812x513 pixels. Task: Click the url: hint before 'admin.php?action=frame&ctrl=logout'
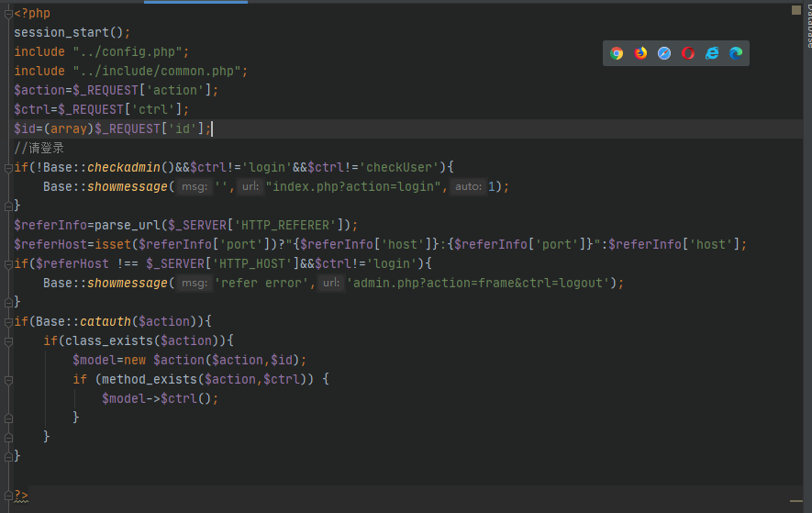click(331, 283)
